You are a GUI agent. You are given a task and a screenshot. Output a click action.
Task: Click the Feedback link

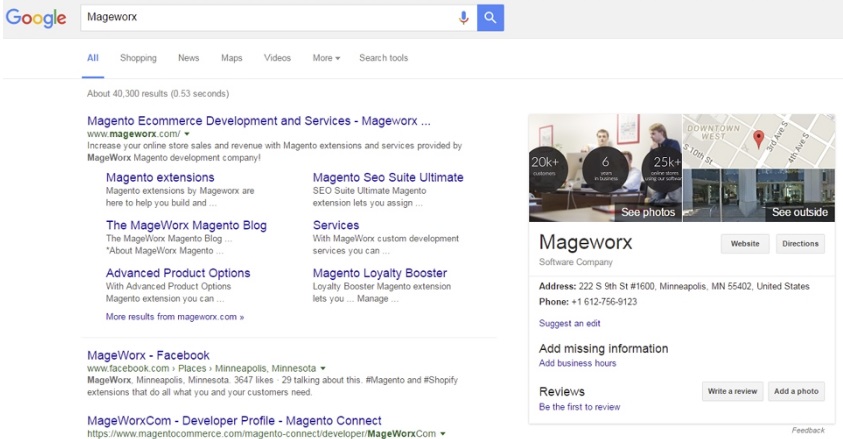tap(808, 430)
